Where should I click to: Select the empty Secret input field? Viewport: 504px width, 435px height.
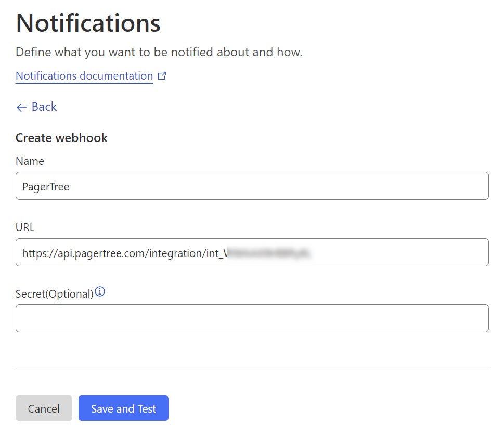click(x=252, y=318)
